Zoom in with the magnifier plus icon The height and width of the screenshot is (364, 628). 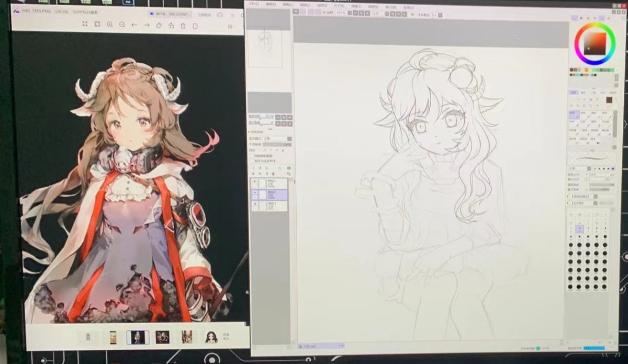click(109, 25)
